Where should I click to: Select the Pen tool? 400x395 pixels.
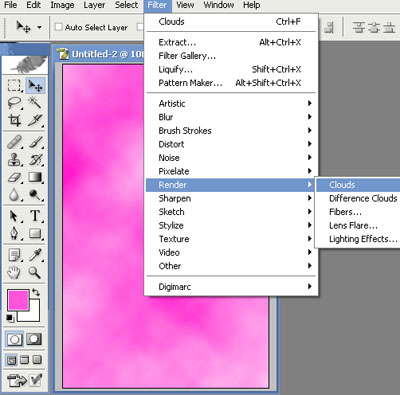[x=14, y=233]
